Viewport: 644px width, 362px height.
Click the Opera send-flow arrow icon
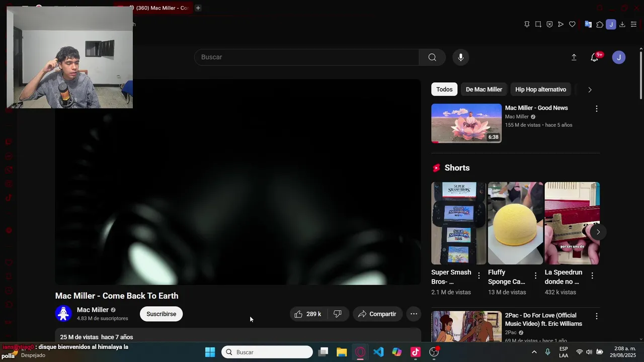tap(560, 24)
